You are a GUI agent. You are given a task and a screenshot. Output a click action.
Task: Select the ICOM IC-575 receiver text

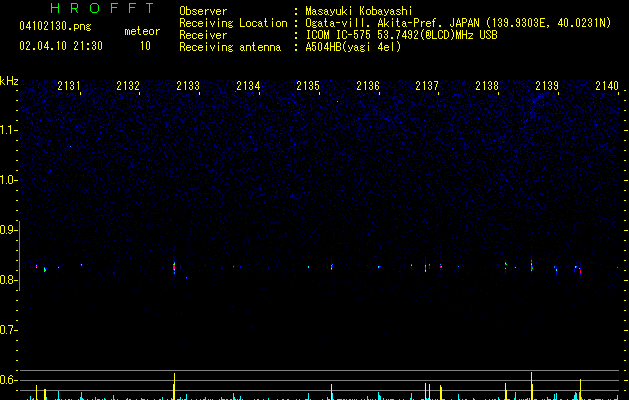click(401, 35)
